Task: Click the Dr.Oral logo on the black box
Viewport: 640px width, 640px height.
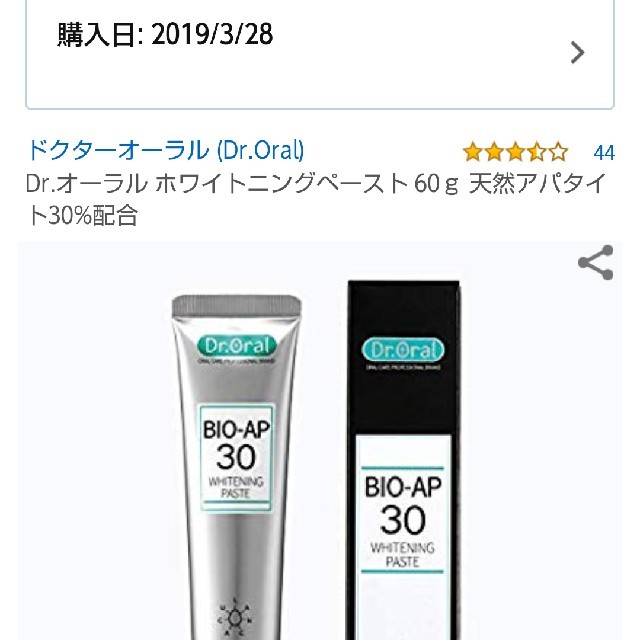Action: [403, 351]
